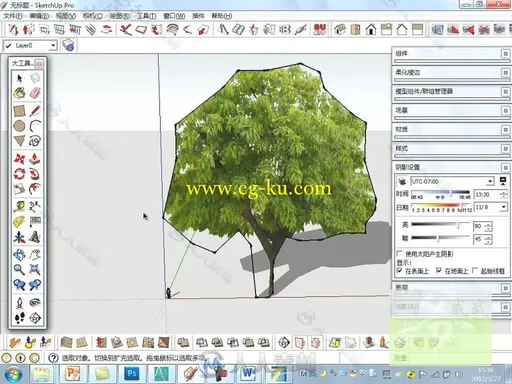Screen dimensions: 512x384
Task: Activate the Orbit camera tool
Action: 19,255
